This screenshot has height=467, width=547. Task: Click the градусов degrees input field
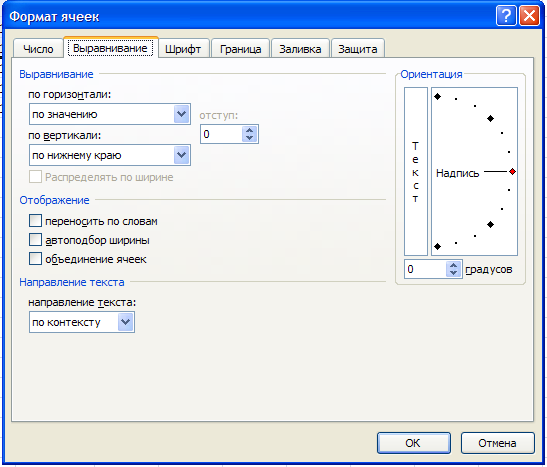coord(425,269)
